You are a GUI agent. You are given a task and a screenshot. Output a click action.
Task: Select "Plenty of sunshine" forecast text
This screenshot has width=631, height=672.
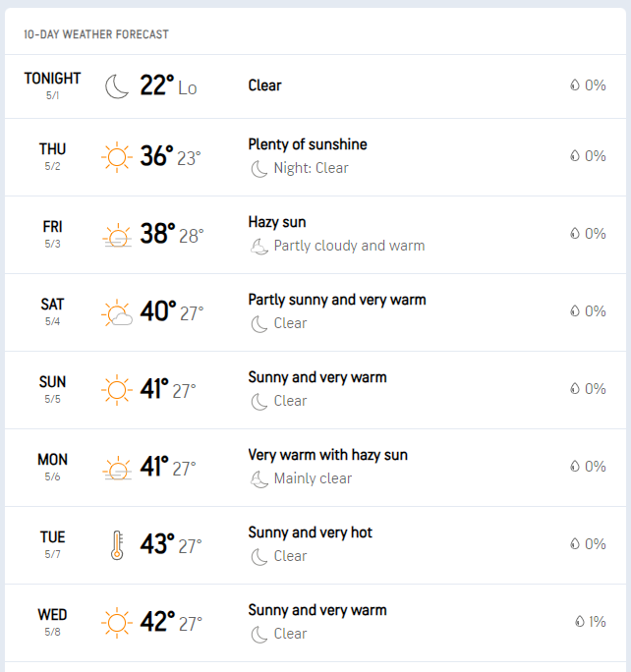(308, 144)
